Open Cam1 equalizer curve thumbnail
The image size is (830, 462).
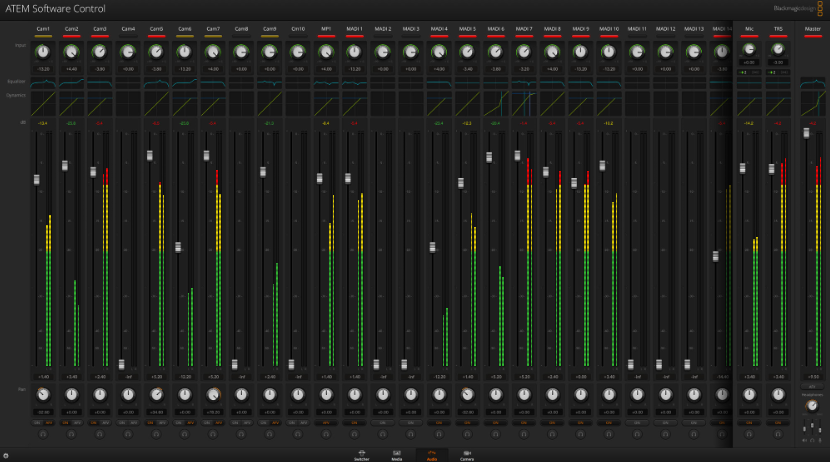43,83
